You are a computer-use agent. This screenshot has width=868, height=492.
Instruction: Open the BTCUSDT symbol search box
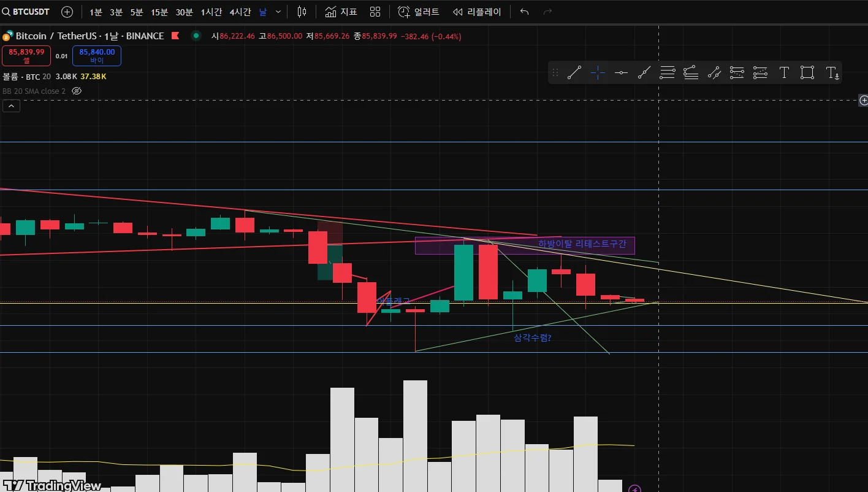pyautogui.click(x=27, y=12)
